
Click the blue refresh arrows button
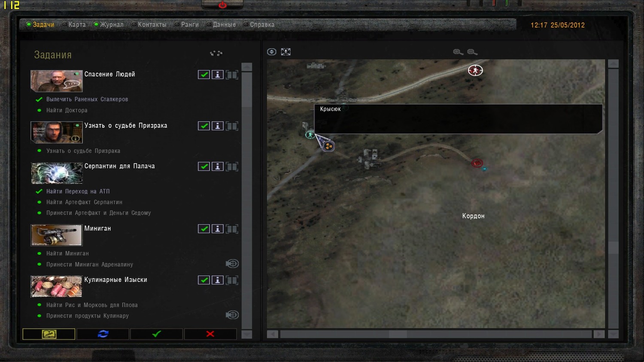tap(103, 334)
